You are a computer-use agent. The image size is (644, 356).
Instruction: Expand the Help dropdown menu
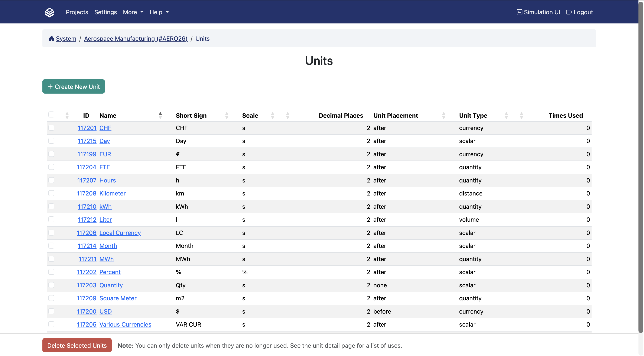(x=159, y=12)
